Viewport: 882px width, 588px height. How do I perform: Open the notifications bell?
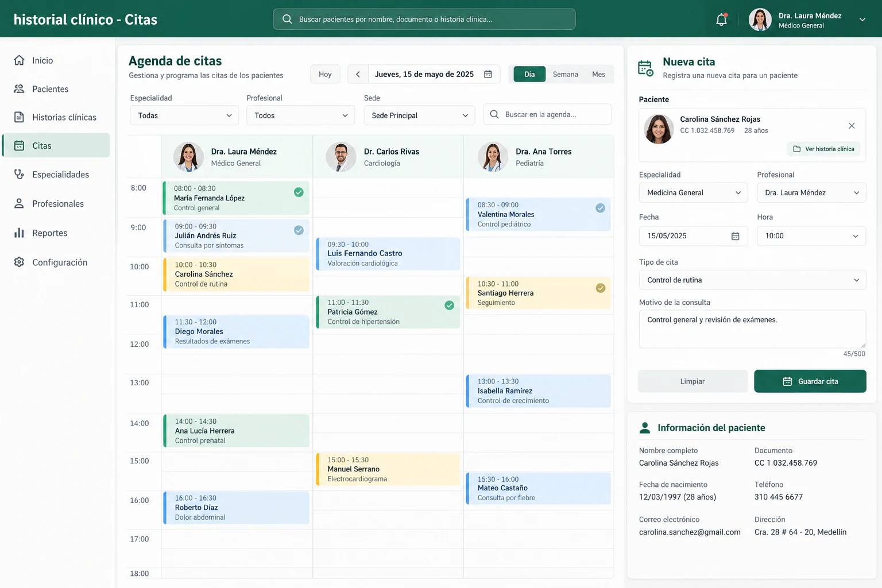tap(721, 20)
